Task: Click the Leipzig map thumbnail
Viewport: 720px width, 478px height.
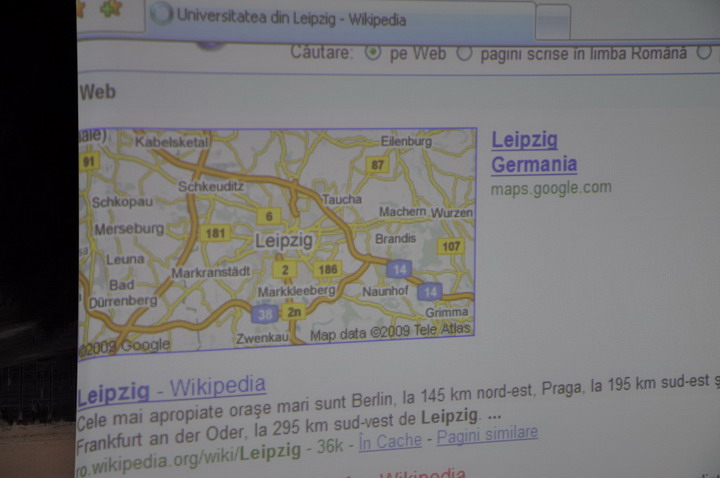Action: [277, 242]
